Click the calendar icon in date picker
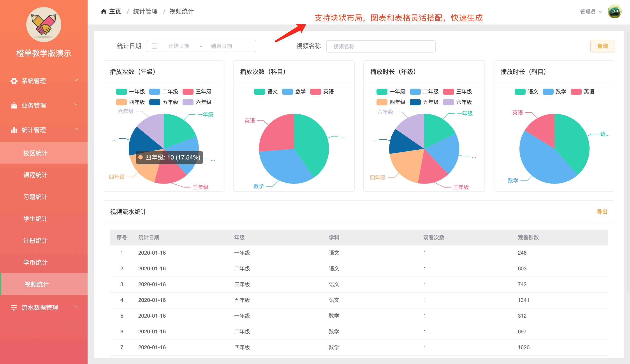The image size is (630, 364). (155, 46)
